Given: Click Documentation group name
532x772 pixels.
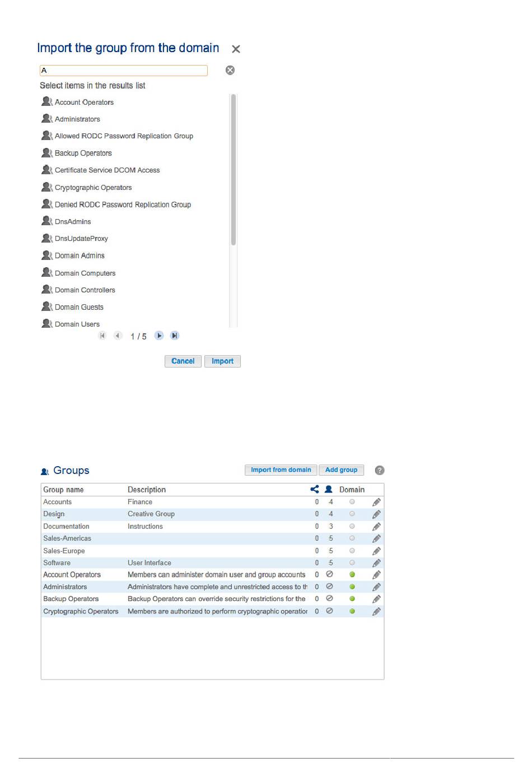Looking at the screenshot, I should click(66, 527).
